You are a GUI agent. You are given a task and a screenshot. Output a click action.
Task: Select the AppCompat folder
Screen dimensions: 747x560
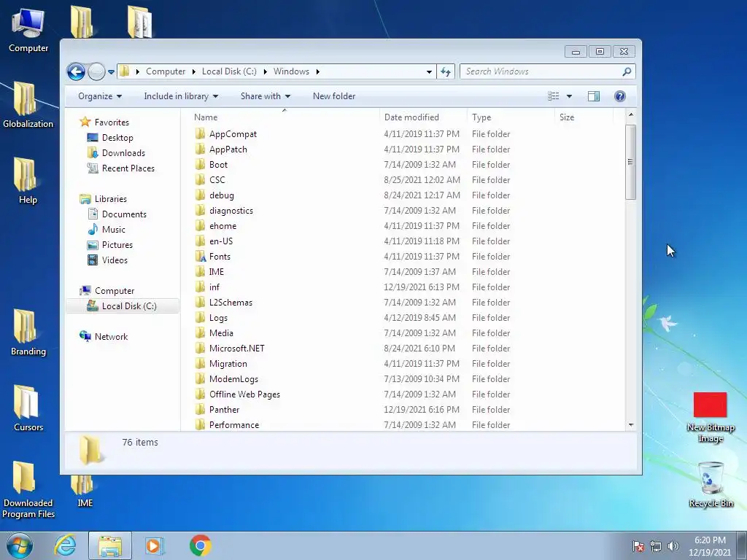pyautogui.click(x=233, y=134)
